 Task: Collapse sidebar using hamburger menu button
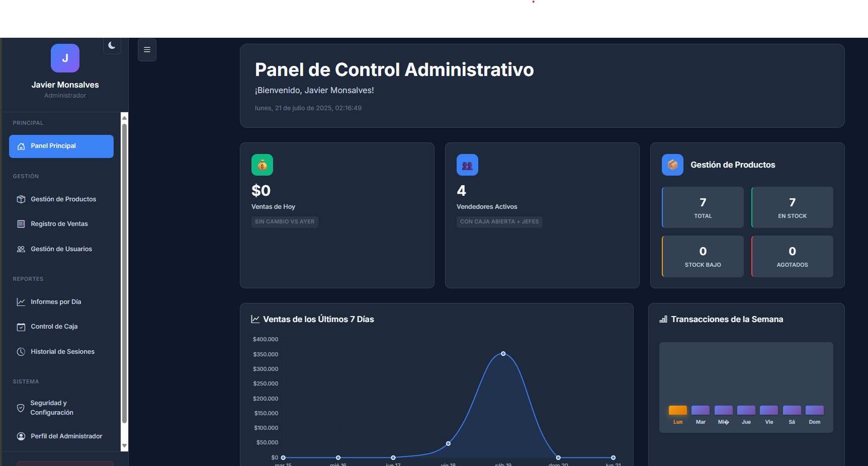coord(147,50)
